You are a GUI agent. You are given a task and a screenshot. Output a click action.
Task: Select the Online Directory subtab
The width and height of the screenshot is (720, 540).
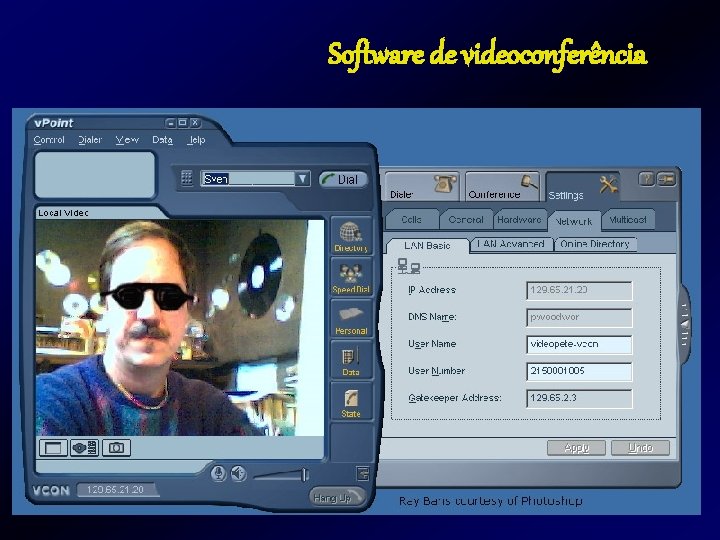[595, 244]
